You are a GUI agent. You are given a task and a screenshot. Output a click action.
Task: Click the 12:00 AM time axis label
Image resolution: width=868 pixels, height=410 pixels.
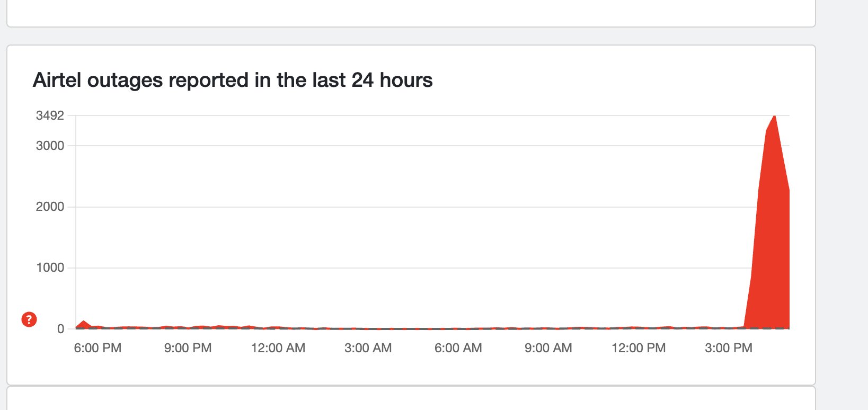[278, 348]
